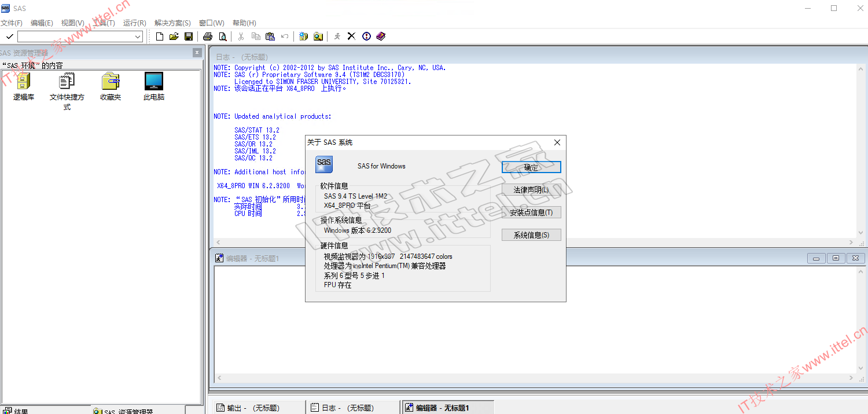This screenshot has height=414, width=868.
Task: Click the Print toolbar icon
Action: click(208, 36)
